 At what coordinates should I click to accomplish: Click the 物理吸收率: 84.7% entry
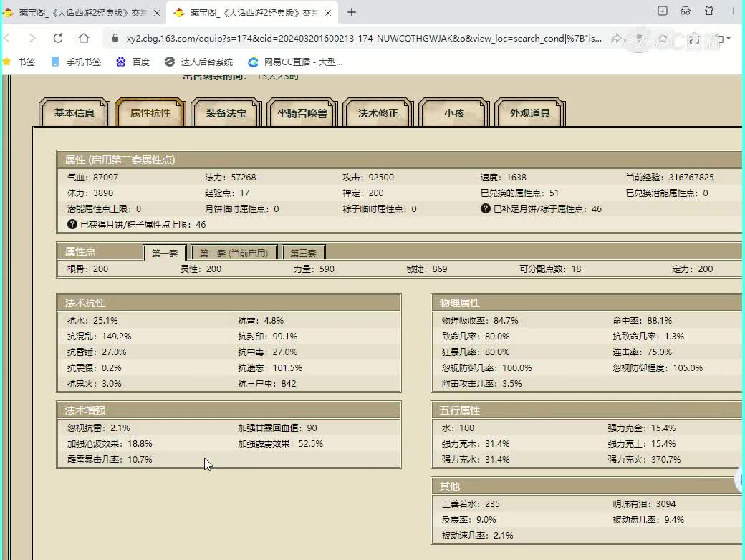click(x=480, y=321)
